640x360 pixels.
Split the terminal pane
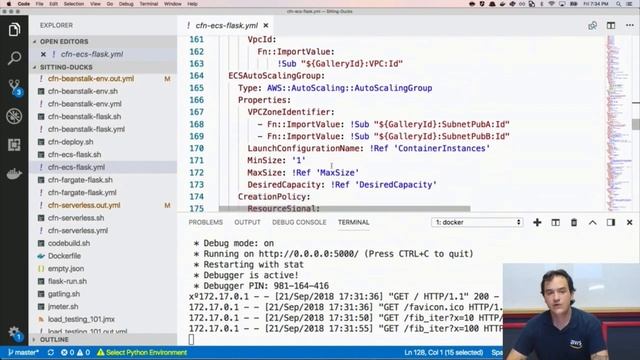pos(556,222)
